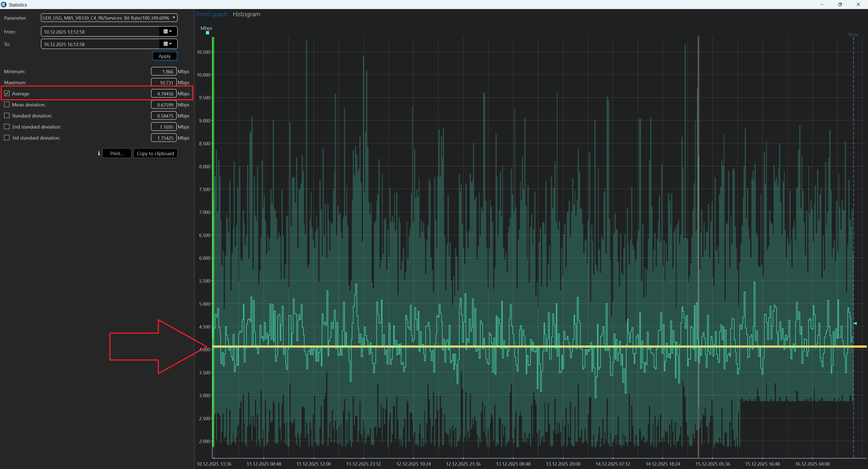
Task: Click the info icon beside Print
Action: [x=99, y=153]
